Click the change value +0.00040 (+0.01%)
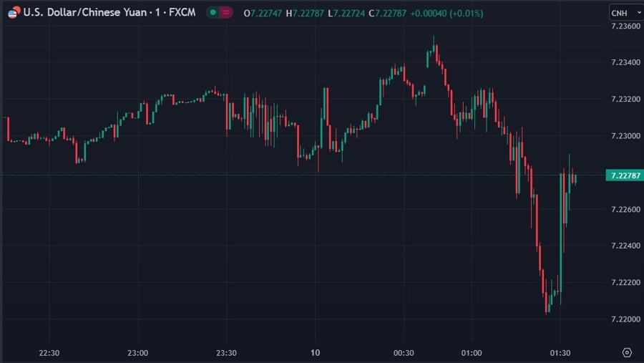This screenshot has height=363, width=644. tap(447, 14)
